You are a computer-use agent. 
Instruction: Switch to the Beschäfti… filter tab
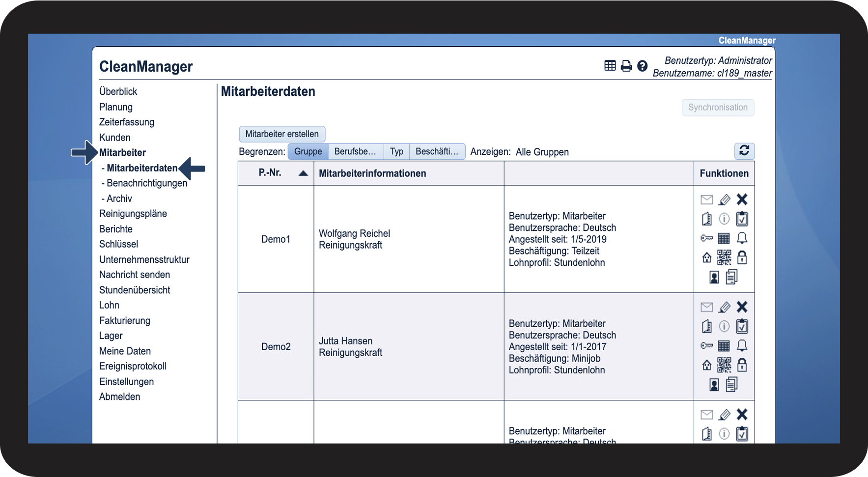pos(437,151)
